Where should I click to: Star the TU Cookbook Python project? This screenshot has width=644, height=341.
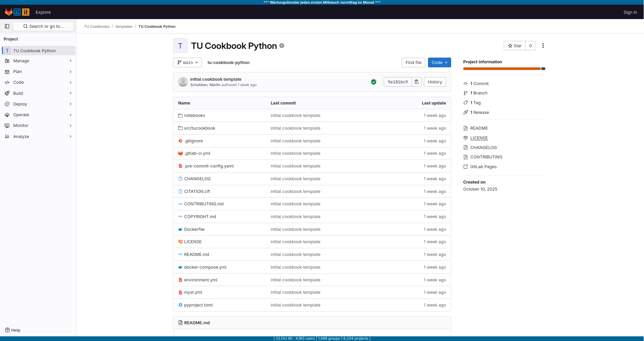tap(515, 46)
